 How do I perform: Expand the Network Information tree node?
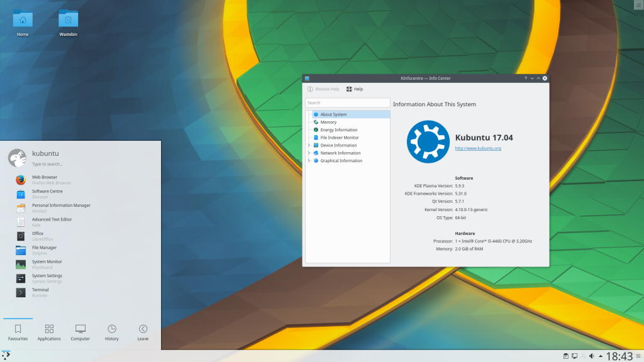(309, 153)
